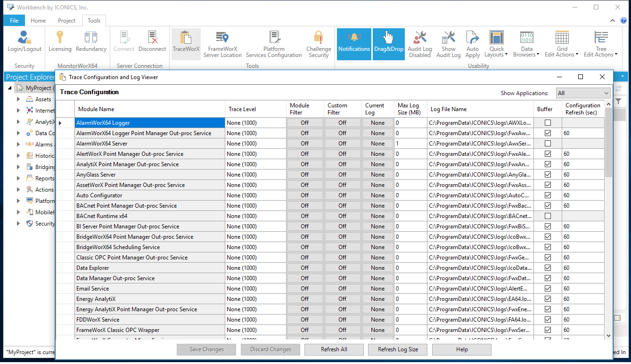The height and width of the screenshot is (364, 631).
Task: Open the File menu tab
Action: pyautogui.click(x=14, y=21)
